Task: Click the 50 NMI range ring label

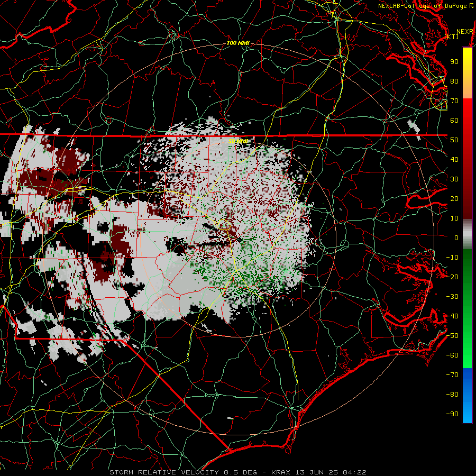Action: pyautogui.click(x=238, y=141)
